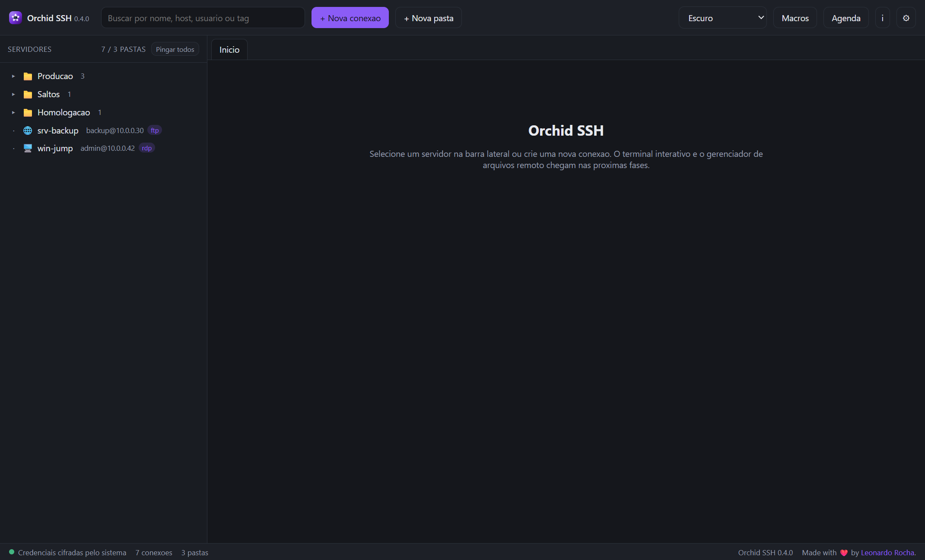925x560 pixels.
Task: Create a new connection with Nova conexao
Action: click(x=350, y=18)
